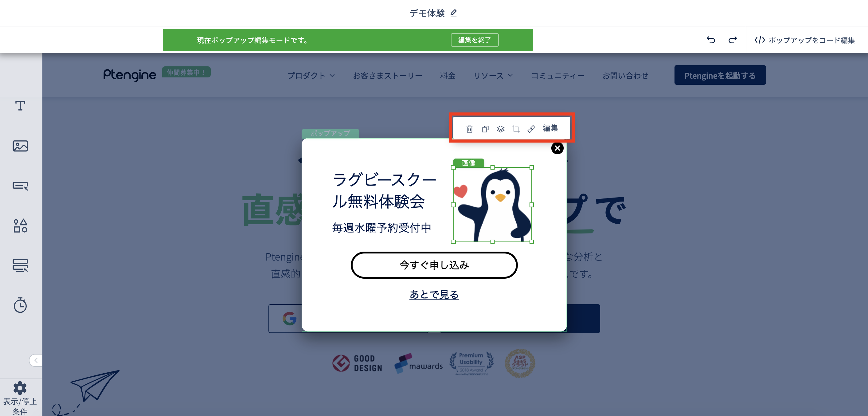The width and height of the screenshot is (868, 416).
Task: Open the コミュニティー menu item
Action: pyautogui.click(x=557, y=76)
